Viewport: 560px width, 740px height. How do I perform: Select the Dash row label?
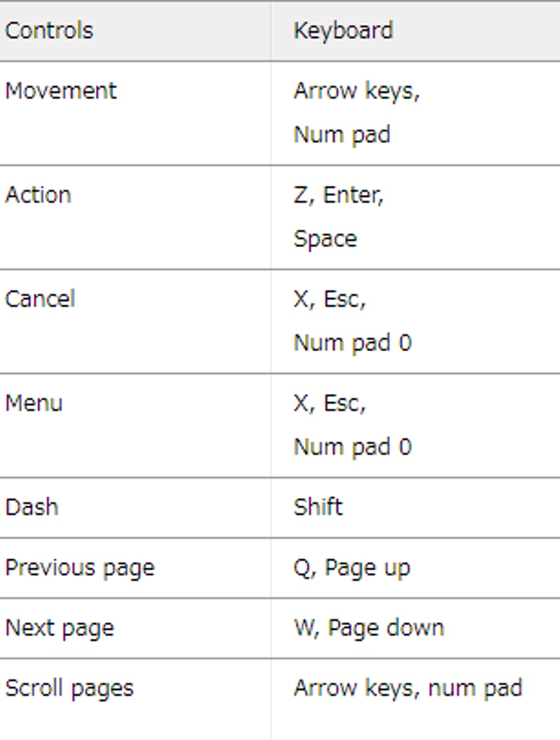coord(32,507)
